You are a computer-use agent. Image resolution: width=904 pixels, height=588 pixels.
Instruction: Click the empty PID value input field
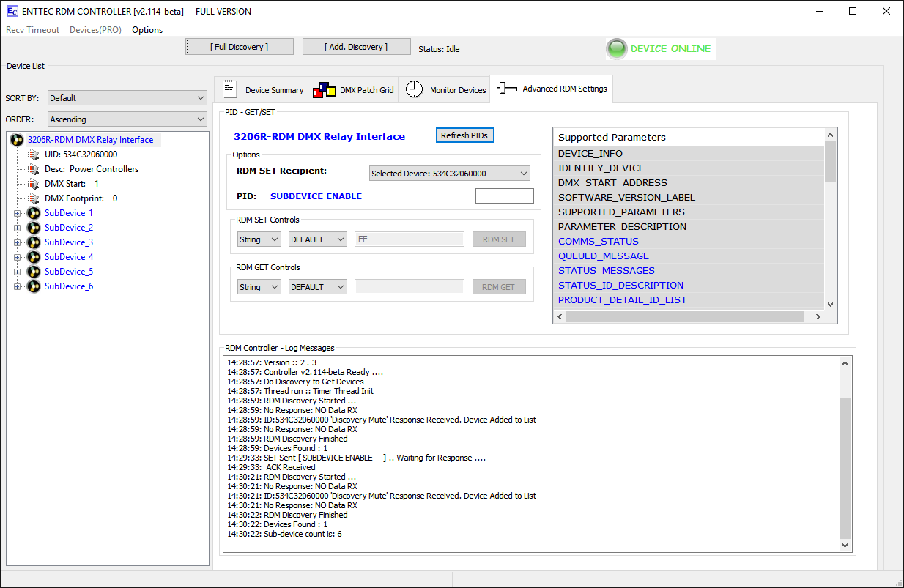(504, 196)
